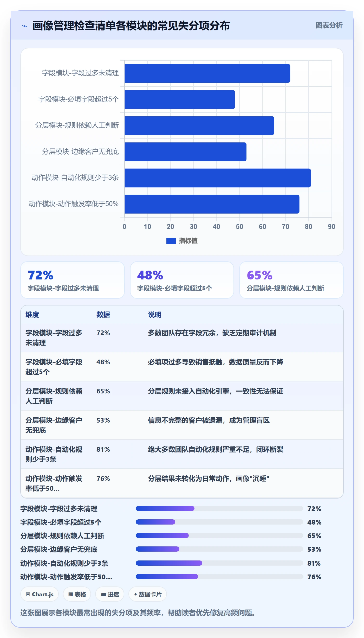Click the 指标值 legend label
This screenshot has height=638, width=364.
pos(188,241)
